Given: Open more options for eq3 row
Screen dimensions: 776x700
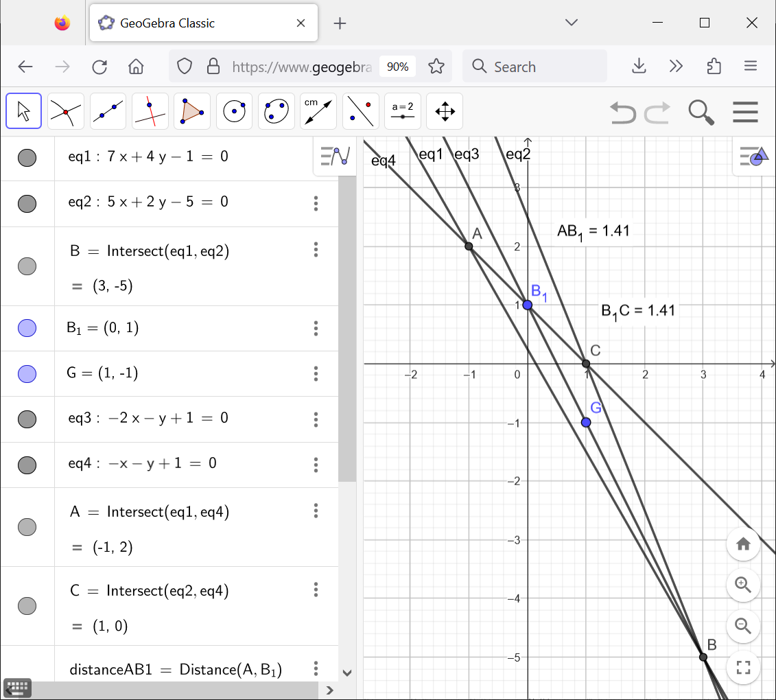Looking at the screenshot, I should [316, 419].
